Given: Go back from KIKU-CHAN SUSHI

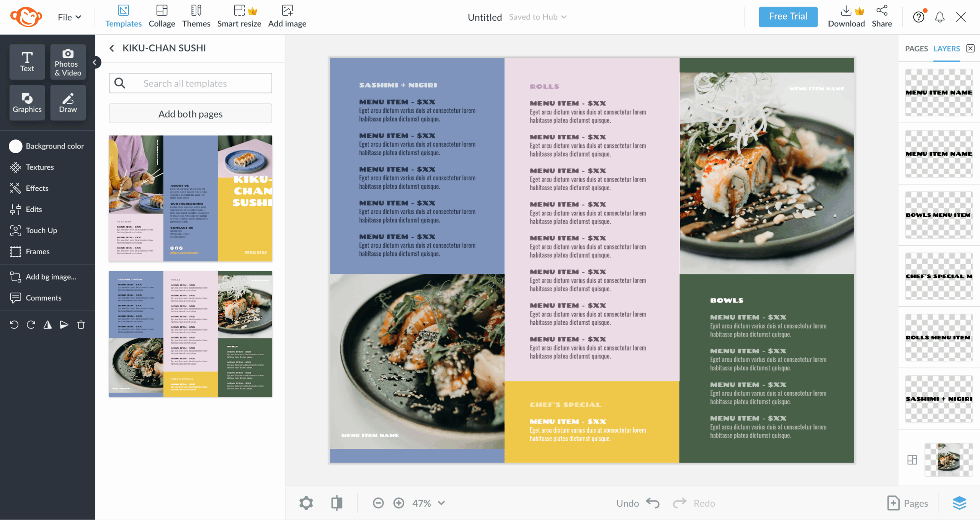Looking at the screenshot, I should point(111,48).
